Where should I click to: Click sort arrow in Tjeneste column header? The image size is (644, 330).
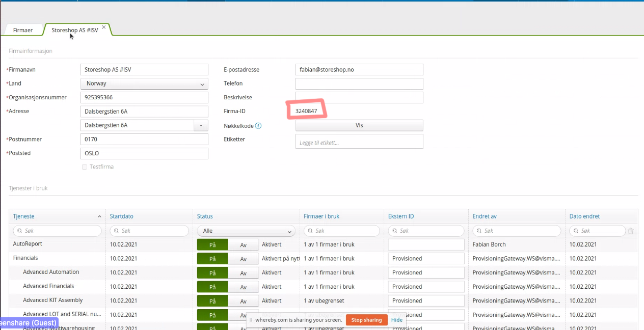99,216
